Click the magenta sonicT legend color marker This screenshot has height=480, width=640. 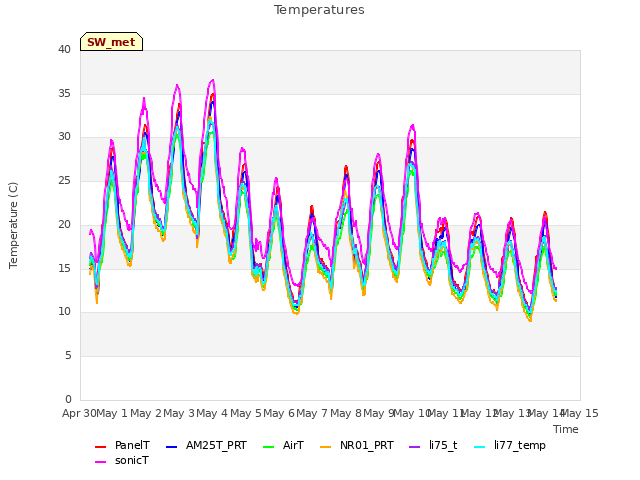100,462
